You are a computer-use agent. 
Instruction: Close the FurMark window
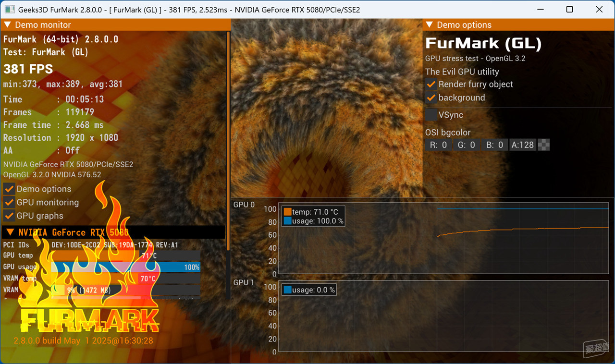click(x=599, y=10)
